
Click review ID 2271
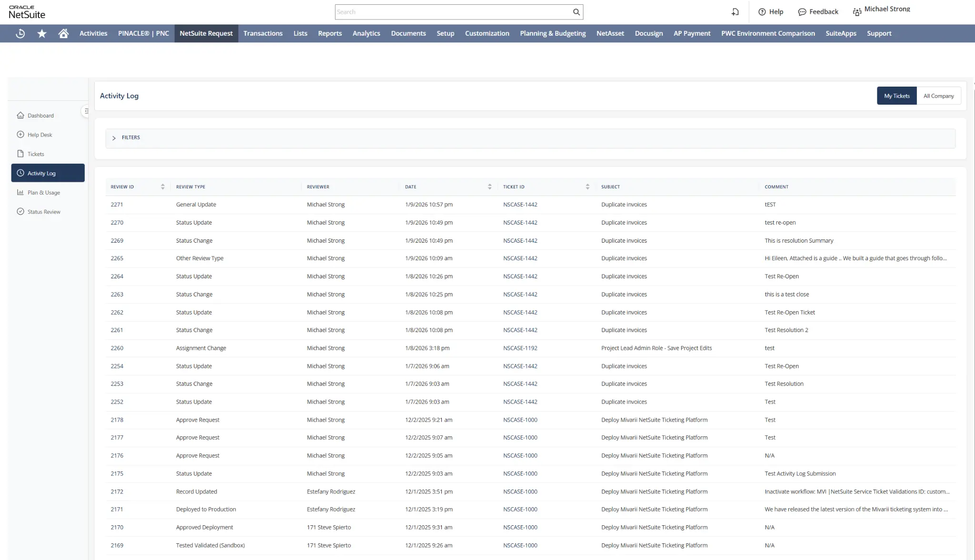pyautogui.click(x=117, y=205)
